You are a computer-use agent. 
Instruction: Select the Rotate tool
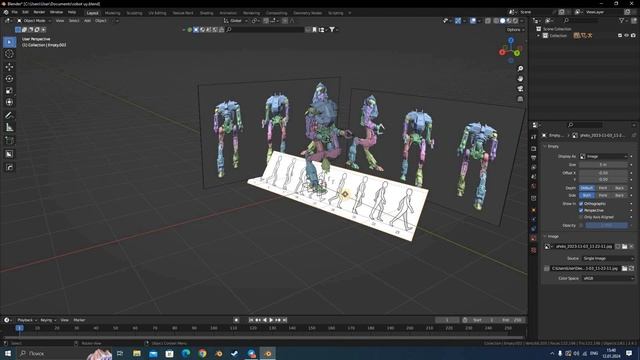point(9,78)
